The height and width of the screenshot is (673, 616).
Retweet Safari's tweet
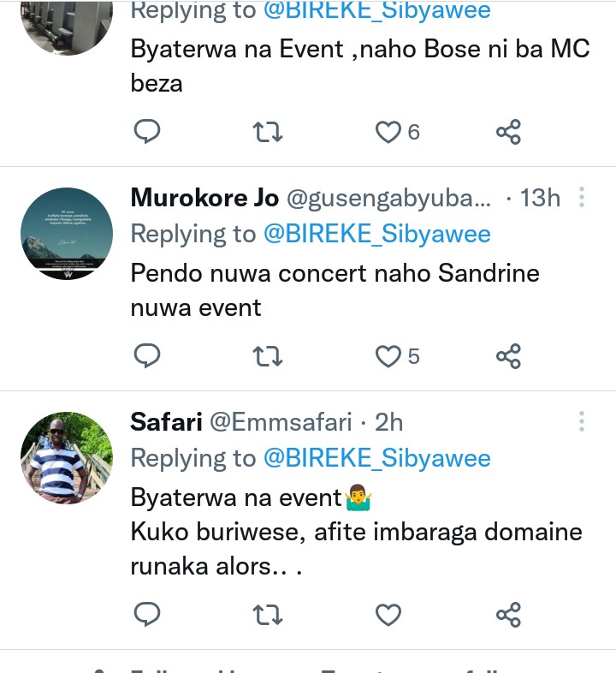tap(269, 614)
